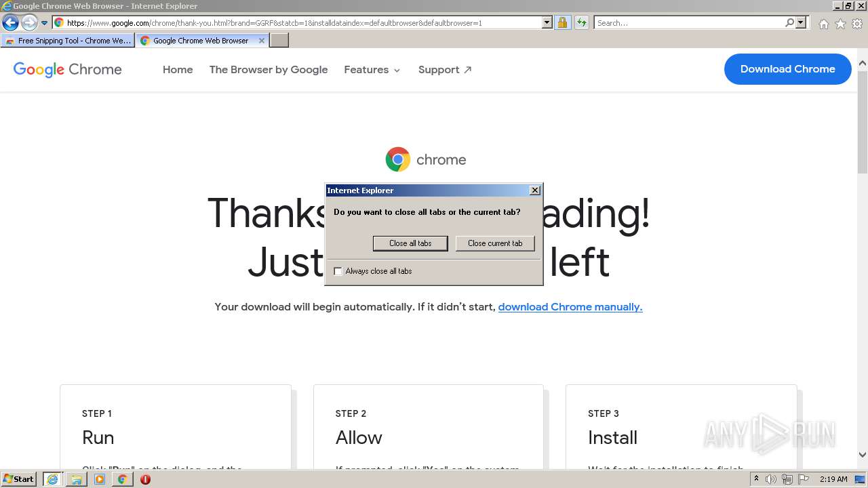This screenshot has width=868, height=488.
Task: Click the IE forward arrow button
Action: (29, 23)
